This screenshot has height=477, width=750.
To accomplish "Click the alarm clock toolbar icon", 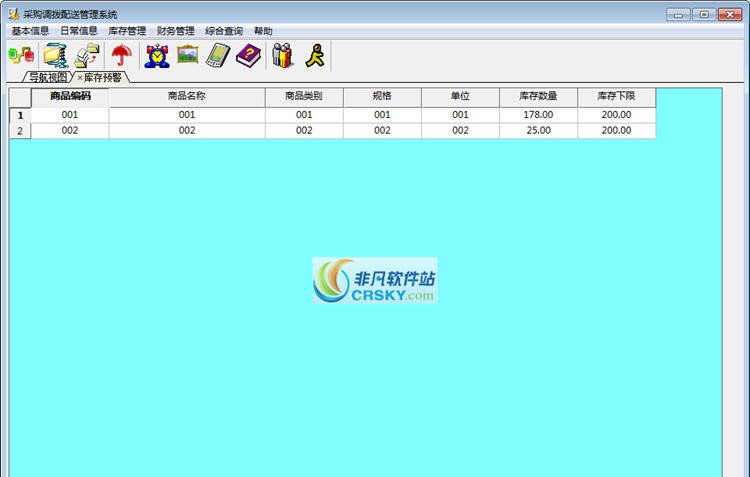I will click(157, 56).
